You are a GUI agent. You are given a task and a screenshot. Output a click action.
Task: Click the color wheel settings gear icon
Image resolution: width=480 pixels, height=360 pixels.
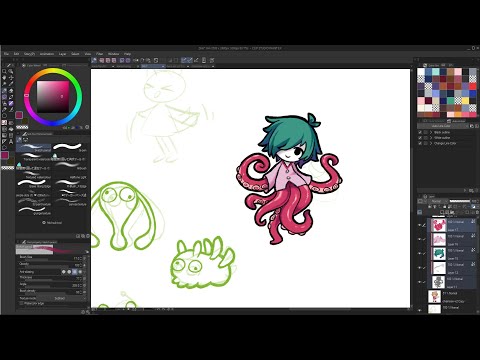point(87,127)
